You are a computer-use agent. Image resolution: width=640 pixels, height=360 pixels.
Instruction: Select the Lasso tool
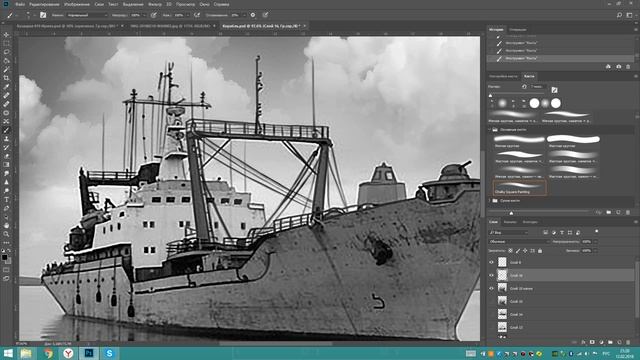pos(6,52)
